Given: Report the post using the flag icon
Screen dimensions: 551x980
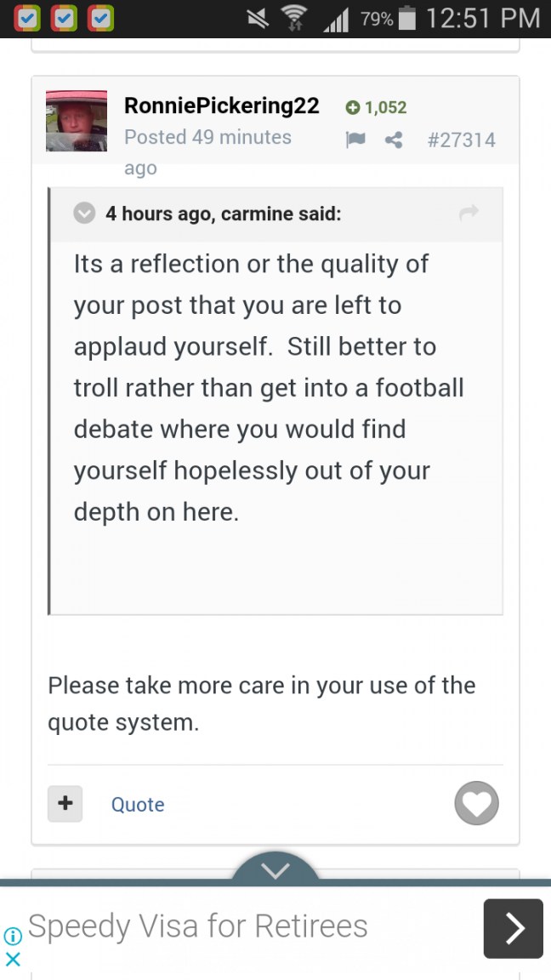Looking at the screenshot, I should tap(355, 140).
